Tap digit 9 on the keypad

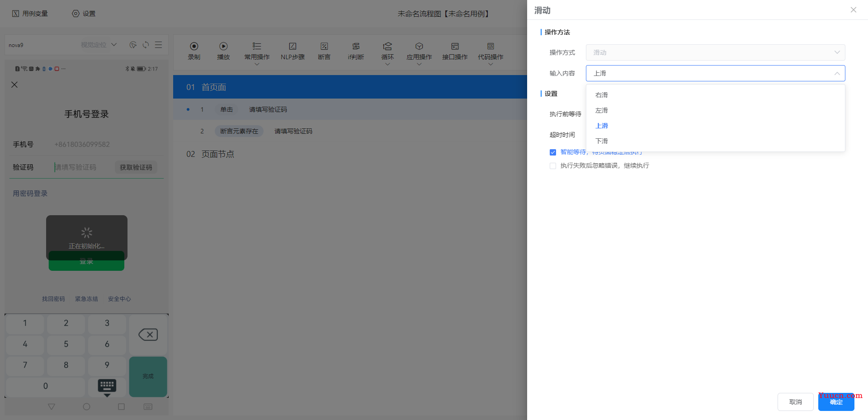tap(107, 365)
